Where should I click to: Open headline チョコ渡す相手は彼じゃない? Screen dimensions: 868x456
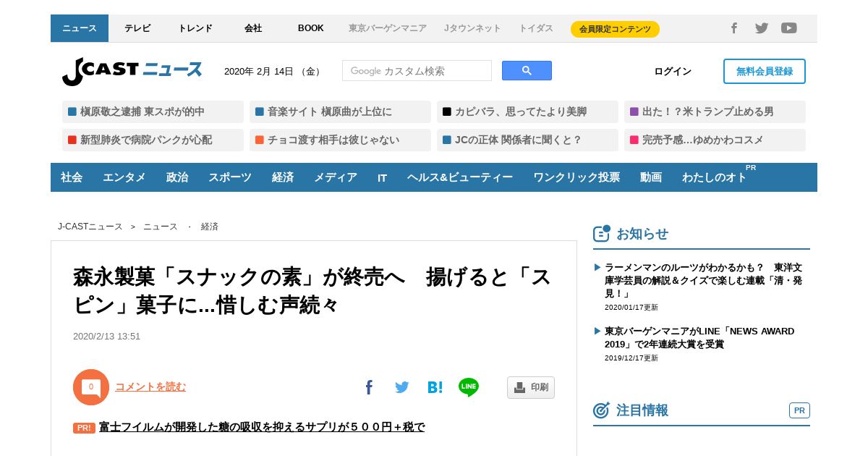point(340,140)
